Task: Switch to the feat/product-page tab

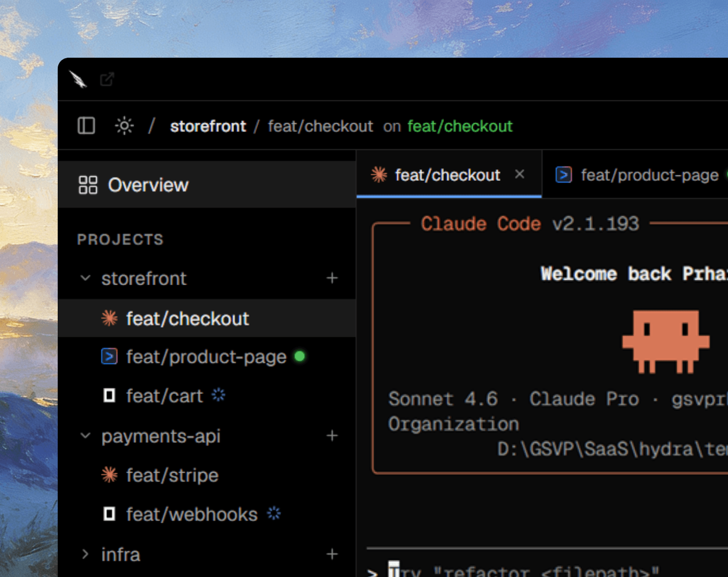Action: click(635, 175)
